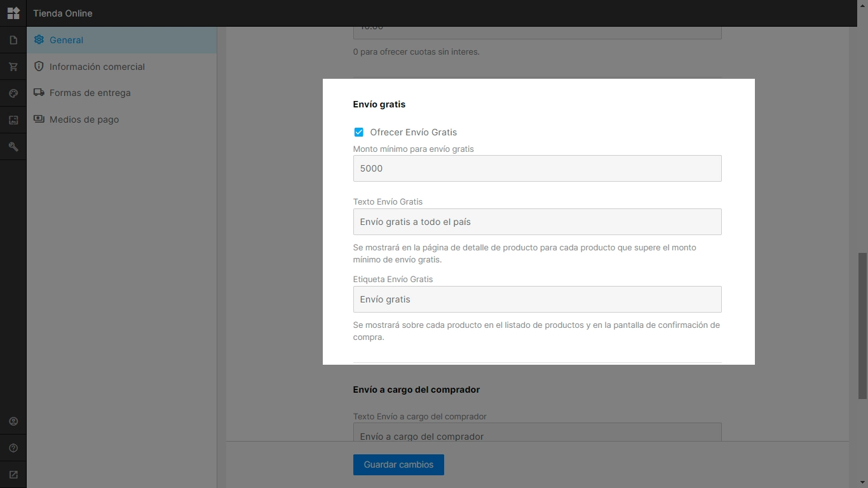868x488 pixels.
Task: Click the external link open-site icon
Action: (x=13, y=475)
